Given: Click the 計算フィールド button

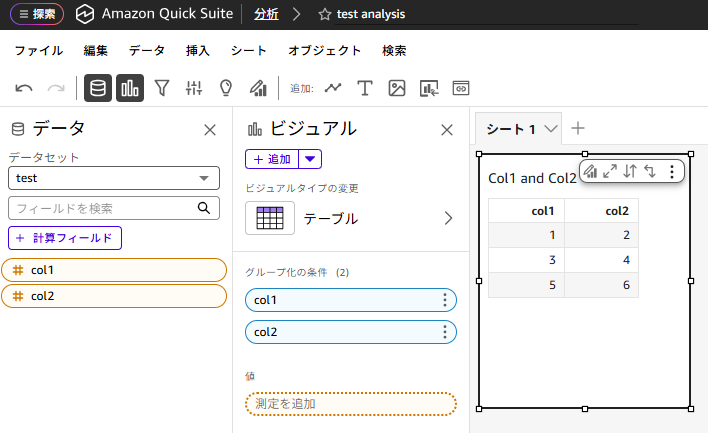Looking at the screenshot, I should (65, 238).
